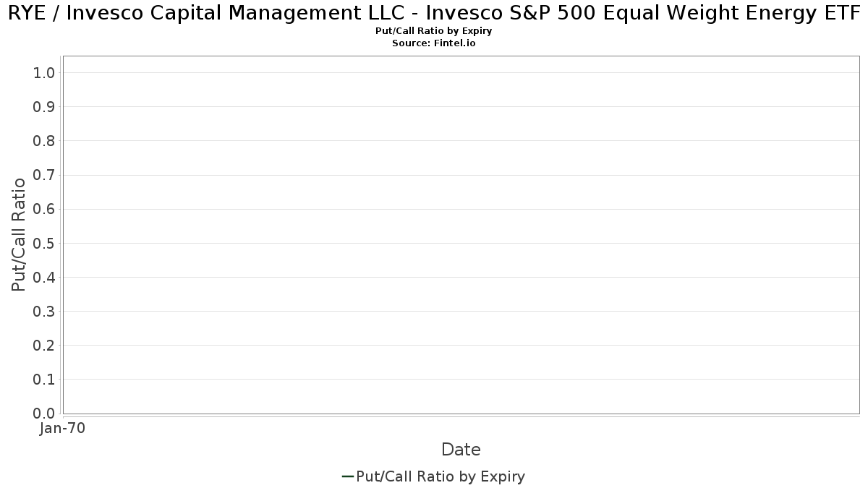Click the 0.2 y-axis tick label
The height and width of the screenshot is (488, 868).
pyautogui.click(x=44, y=345)
